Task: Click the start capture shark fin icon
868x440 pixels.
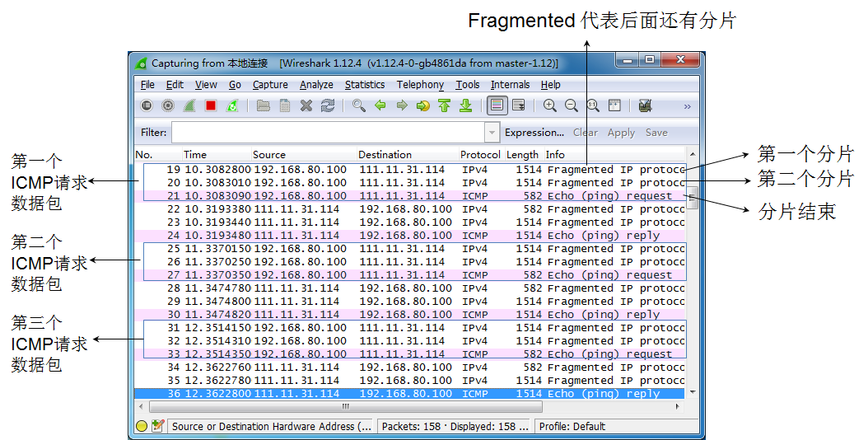Action: [189, 105]
